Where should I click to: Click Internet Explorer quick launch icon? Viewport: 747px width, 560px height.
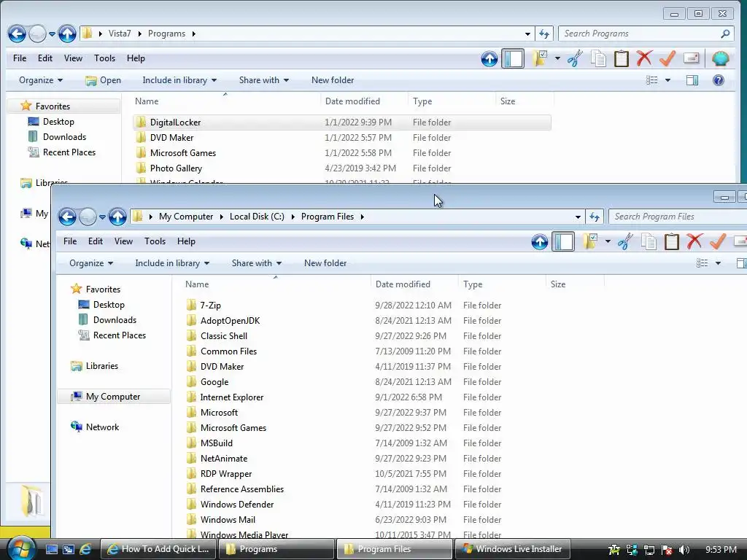point(85,549)
